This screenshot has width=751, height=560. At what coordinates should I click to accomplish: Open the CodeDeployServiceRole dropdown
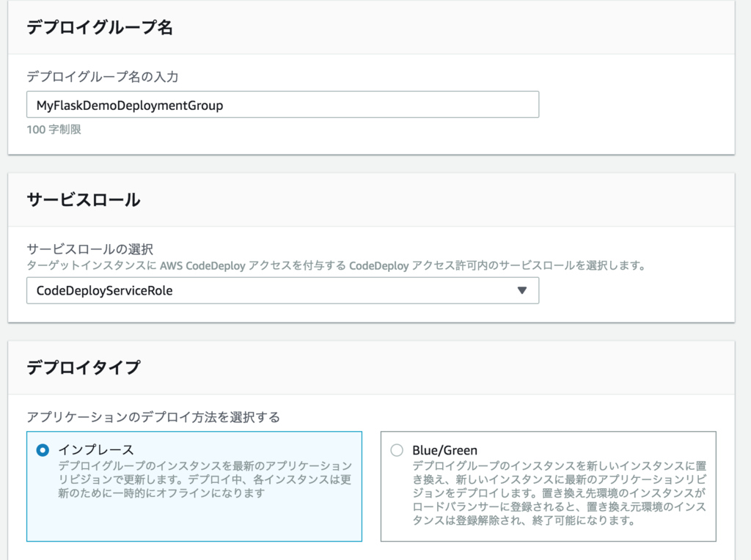click(x=282, y=290)
